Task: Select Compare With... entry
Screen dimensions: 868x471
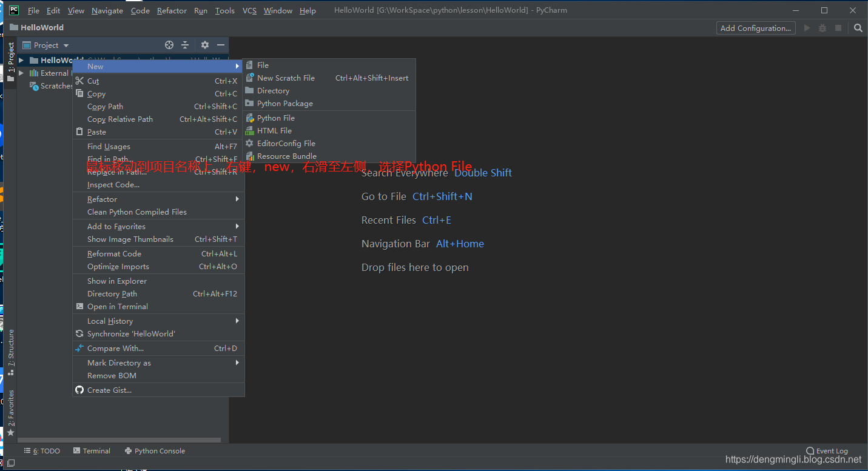Action: coord(158,348)
